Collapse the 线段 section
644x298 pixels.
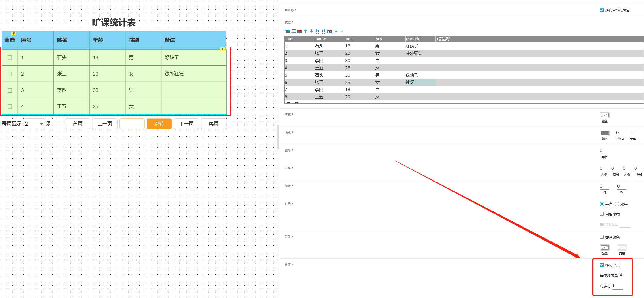[x=289, y=132]
